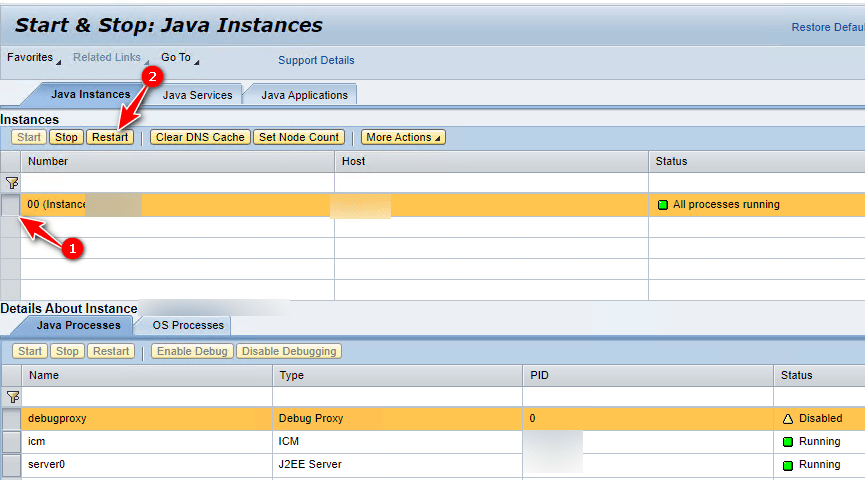
Task: Click the filter icon in Java Processes table
Action: 12,397
